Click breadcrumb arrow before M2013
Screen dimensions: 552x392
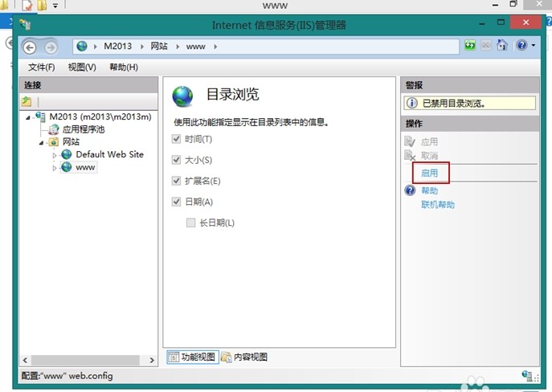95,47
